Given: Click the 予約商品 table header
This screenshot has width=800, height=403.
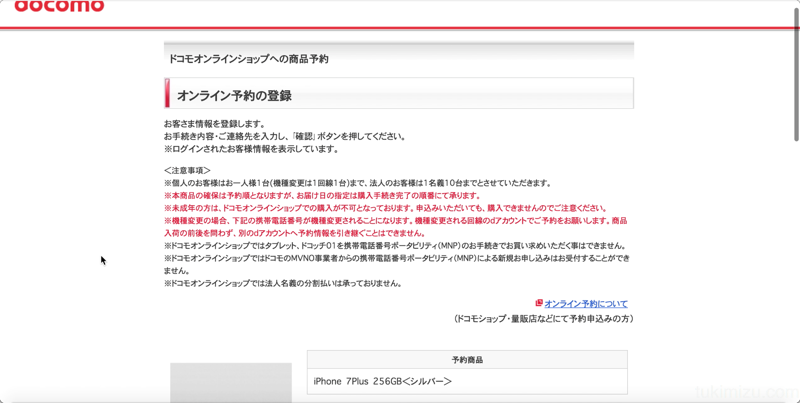Looking at the screenshot, I should 467,360.
